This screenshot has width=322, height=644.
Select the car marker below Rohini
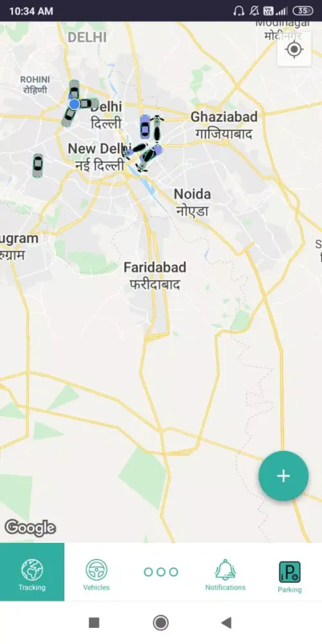[74, 88]
